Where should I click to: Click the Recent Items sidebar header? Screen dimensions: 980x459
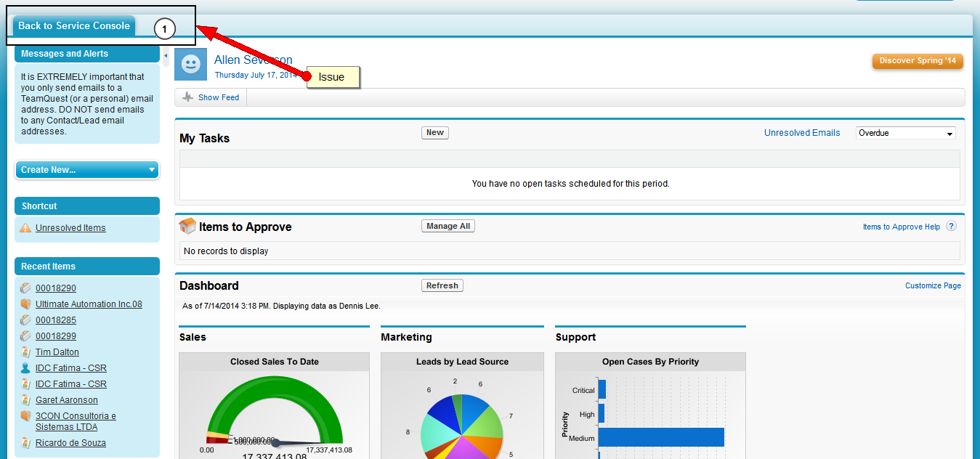pyautogui.click(x=87, y=267)
